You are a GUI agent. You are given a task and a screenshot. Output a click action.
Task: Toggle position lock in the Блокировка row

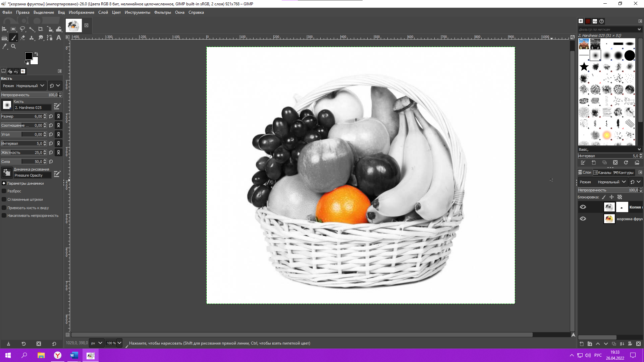[611, 197]
